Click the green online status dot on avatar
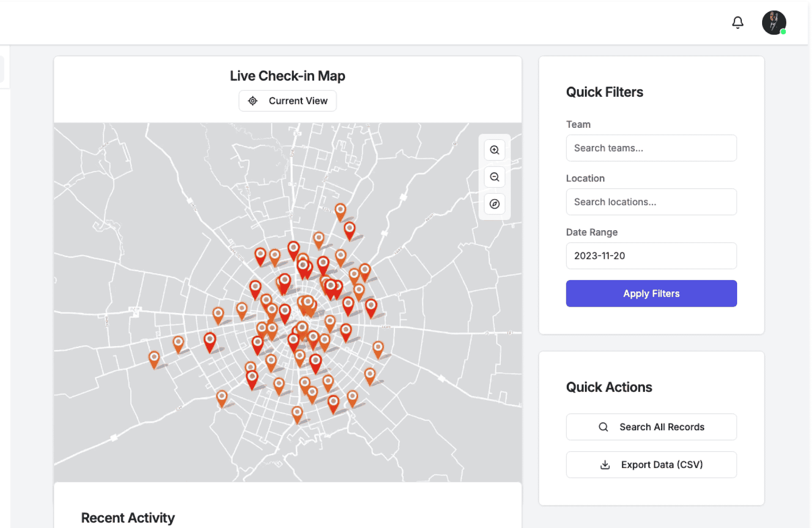The width and height of the screenshot is (812, 528). [783, 32]
